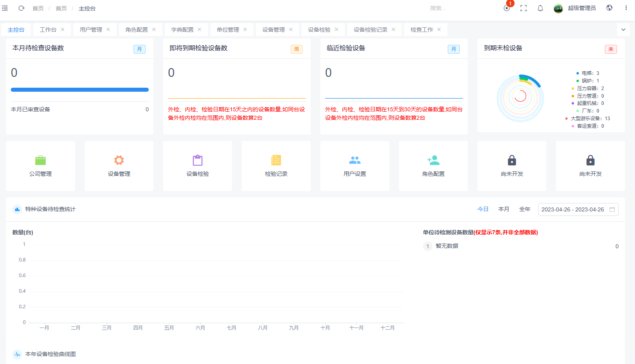Toggle the 电梯 legend entry
635x364 pixels.
pyautogui.click(x=587, y=73)
